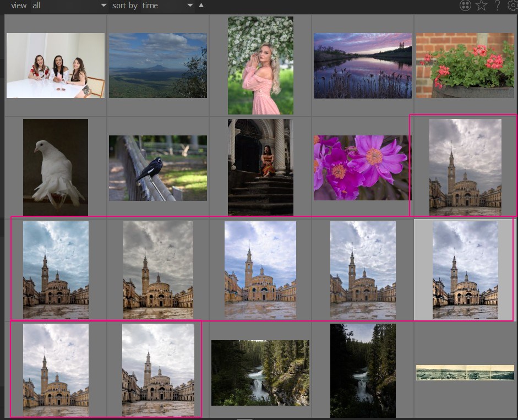Image resolution: width=518 pixels, height=420 pixels.
Task: Select the horizontal forest waterfall thumbnail
Action: tap(260, 373)
